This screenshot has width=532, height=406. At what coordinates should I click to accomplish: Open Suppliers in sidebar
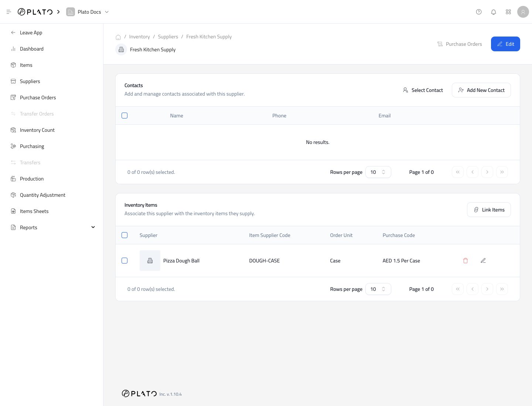pyautogui.click(x=52, y=81)
